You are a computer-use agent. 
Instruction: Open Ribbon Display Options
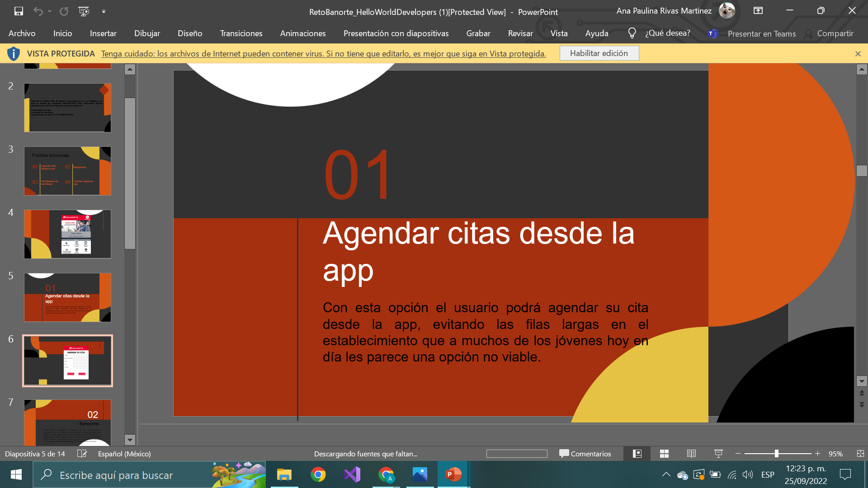pos(758,11)
